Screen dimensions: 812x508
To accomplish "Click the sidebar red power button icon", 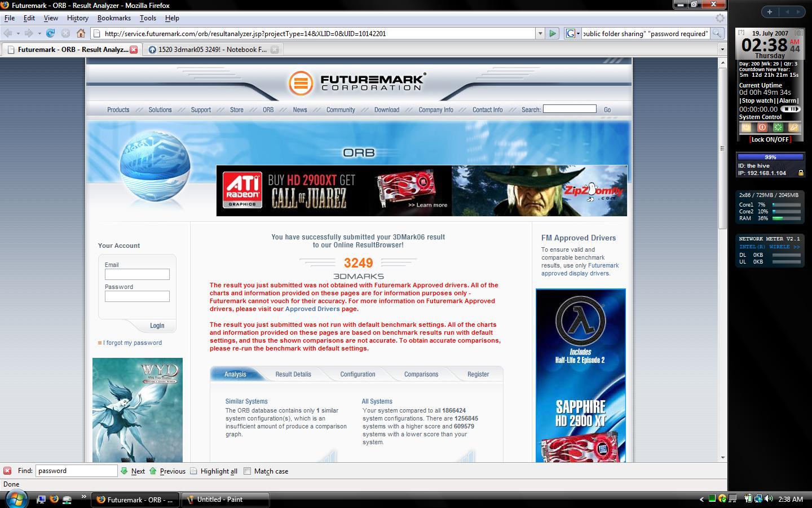I will pyautogui.click(x=762, y=128).
